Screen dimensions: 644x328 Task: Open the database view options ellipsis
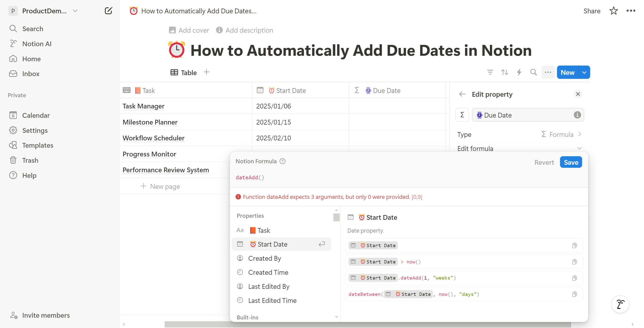pos(548,72)
